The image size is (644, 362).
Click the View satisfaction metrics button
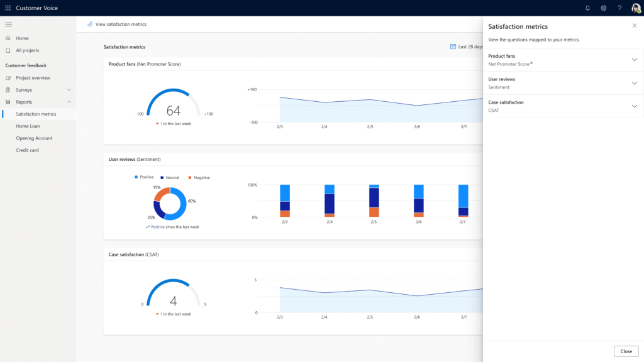click(117, 24)
